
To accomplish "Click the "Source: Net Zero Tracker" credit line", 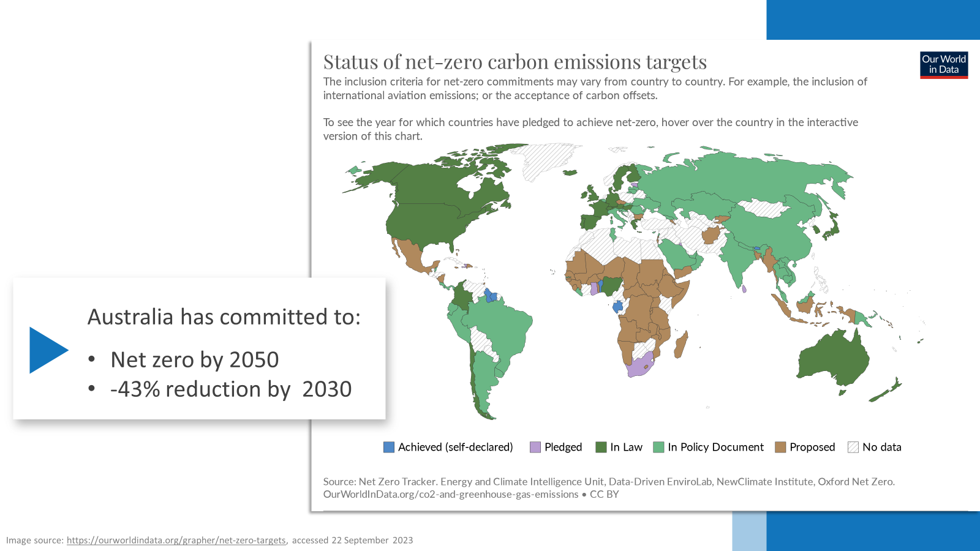I will click(609, 482).
